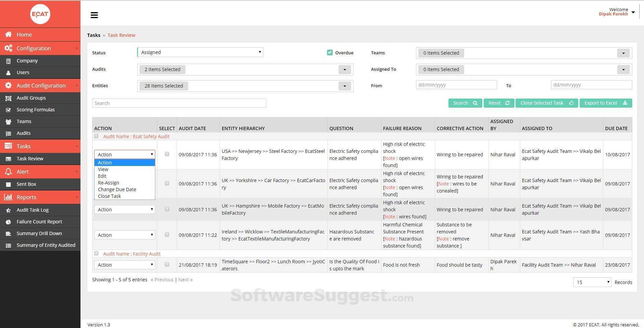Expand the Teams selection dropdown
This screenshot has width=644, height=328.
pyautogui.click(x=623, y=53)
